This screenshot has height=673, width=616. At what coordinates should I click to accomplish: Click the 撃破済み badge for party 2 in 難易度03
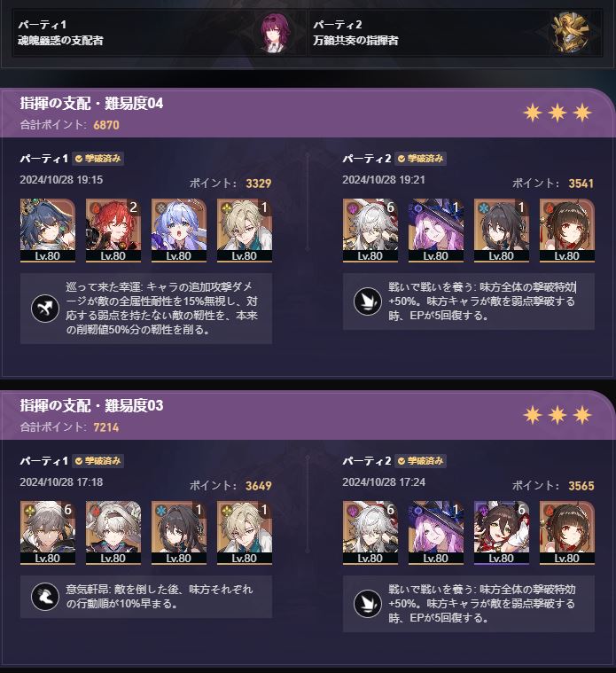(x=420, y=460)
